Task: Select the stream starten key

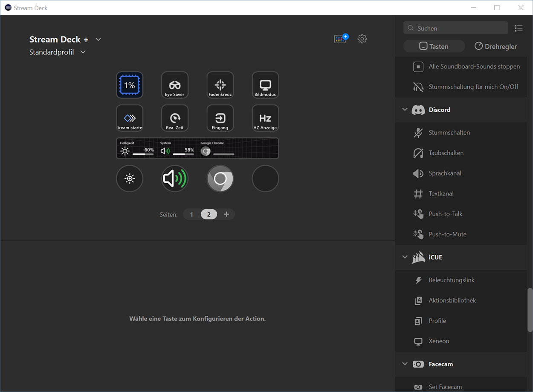Action: click(130, 118)
